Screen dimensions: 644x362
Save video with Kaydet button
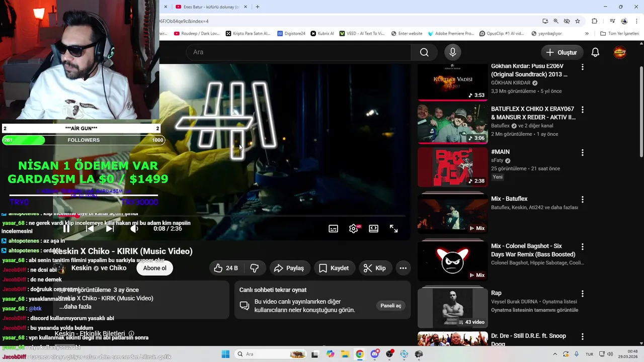[334, 268]
